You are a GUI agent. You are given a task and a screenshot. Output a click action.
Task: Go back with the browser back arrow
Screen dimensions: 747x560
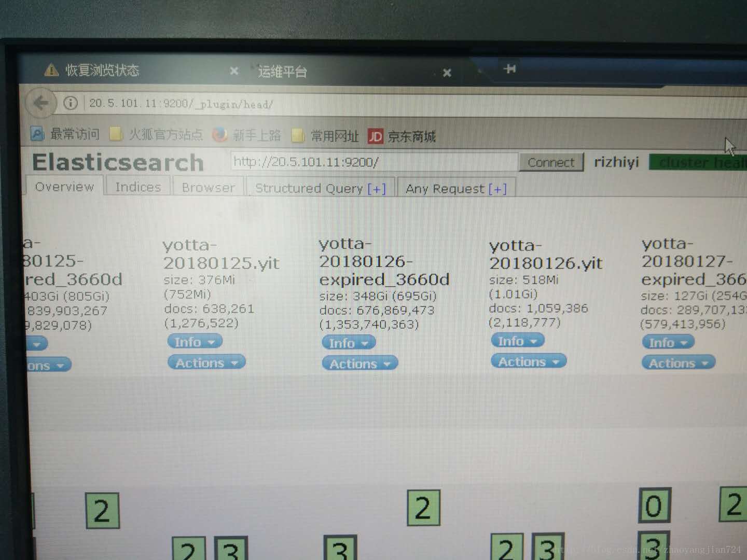pos(40,103)
